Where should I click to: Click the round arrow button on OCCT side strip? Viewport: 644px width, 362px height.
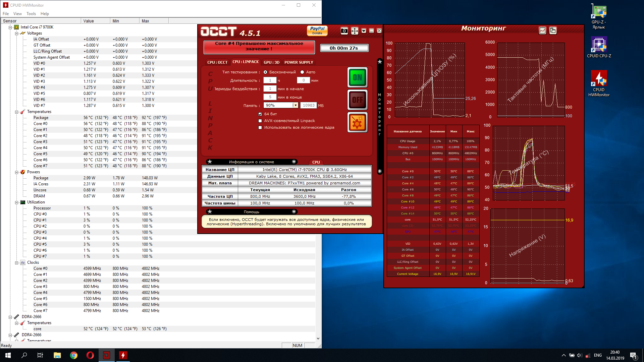(x=380, y=171)
